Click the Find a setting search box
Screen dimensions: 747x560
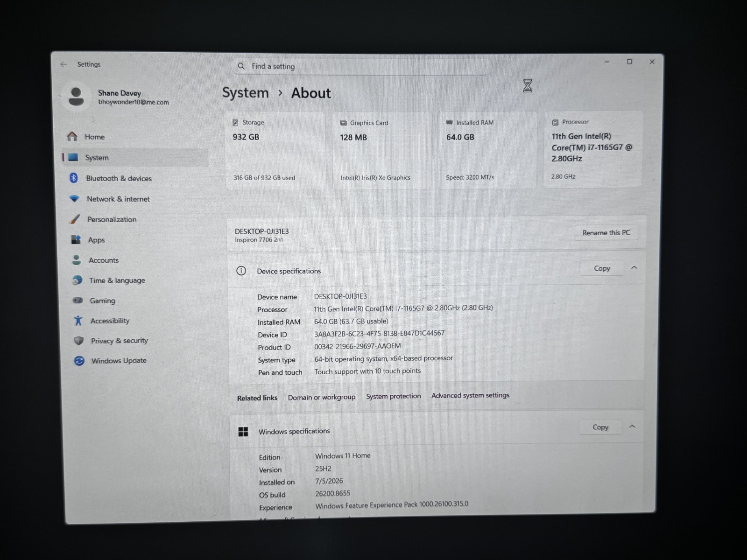pyautogui.click(x=362, y=66)
